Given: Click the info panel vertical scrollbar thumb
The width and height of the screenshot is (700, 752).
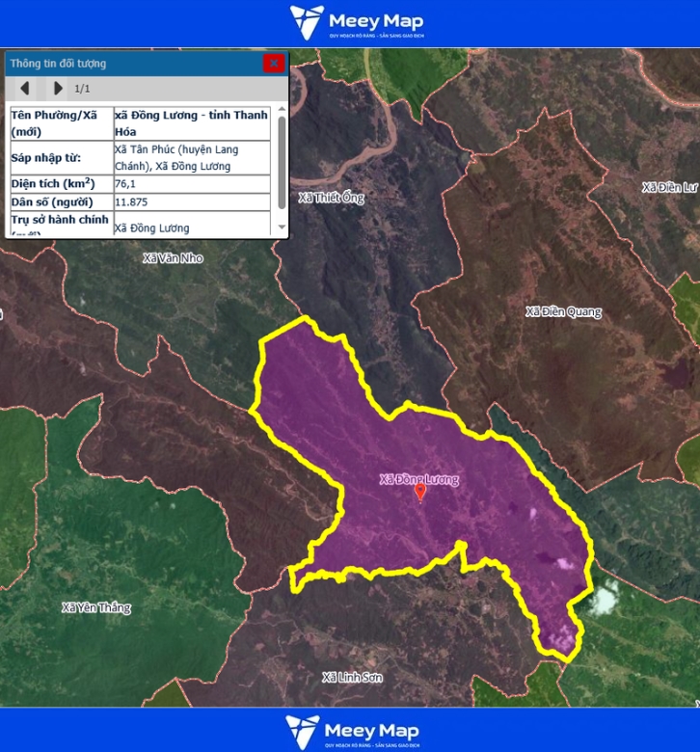Looking at the screenshot, I should click(x=282, y=159).
